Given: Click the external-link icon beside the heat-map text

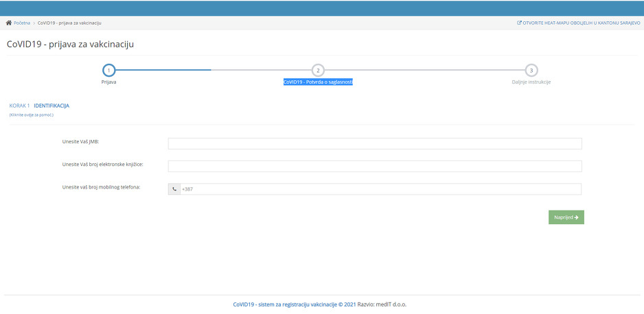Looking at the screenshot, I should click(x=519, y=23).
